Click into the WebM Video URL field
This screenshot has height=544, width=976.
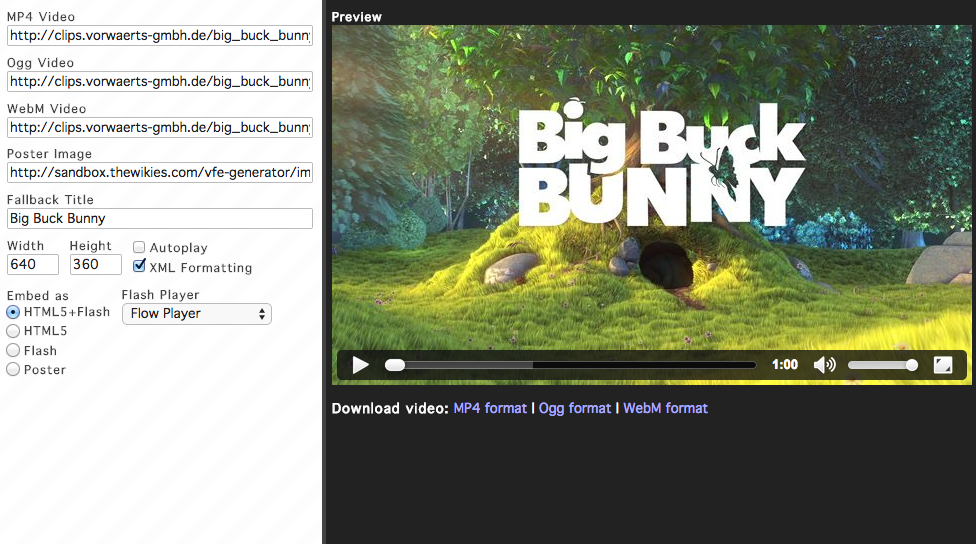click(x=159, y=128)
